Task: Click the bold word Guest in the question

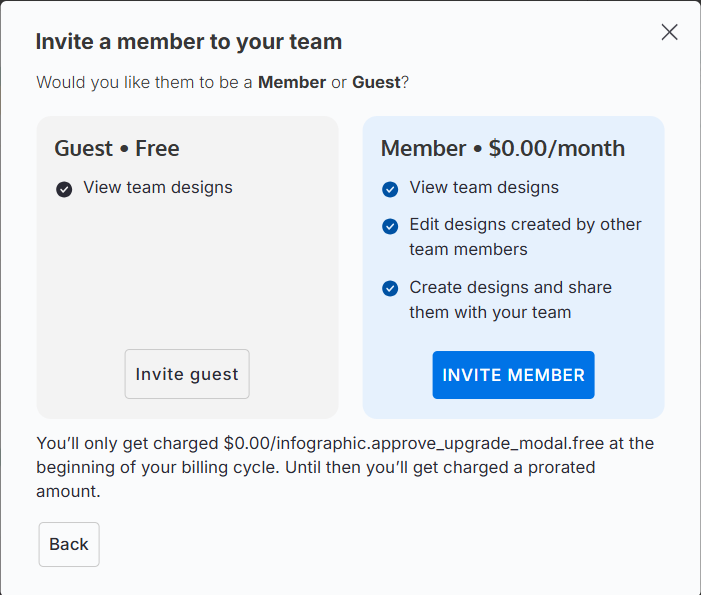Action: point(376,82)
